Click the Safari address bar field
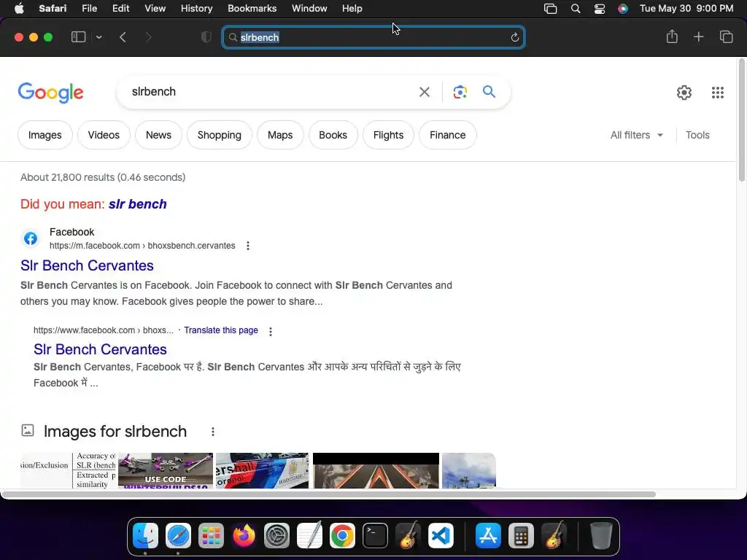This screenshot has height=560, width=747. [x=373, y=37]
